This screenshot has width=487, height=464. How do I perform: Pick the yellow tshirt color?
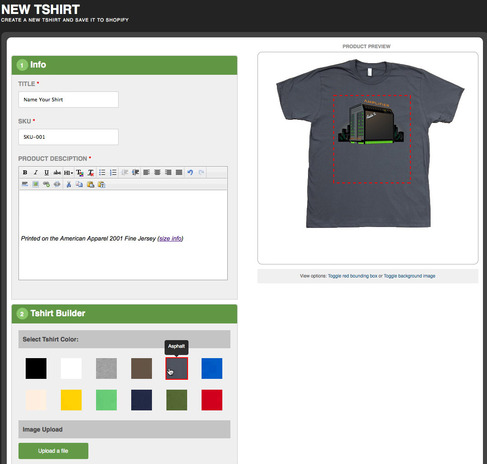71,400
